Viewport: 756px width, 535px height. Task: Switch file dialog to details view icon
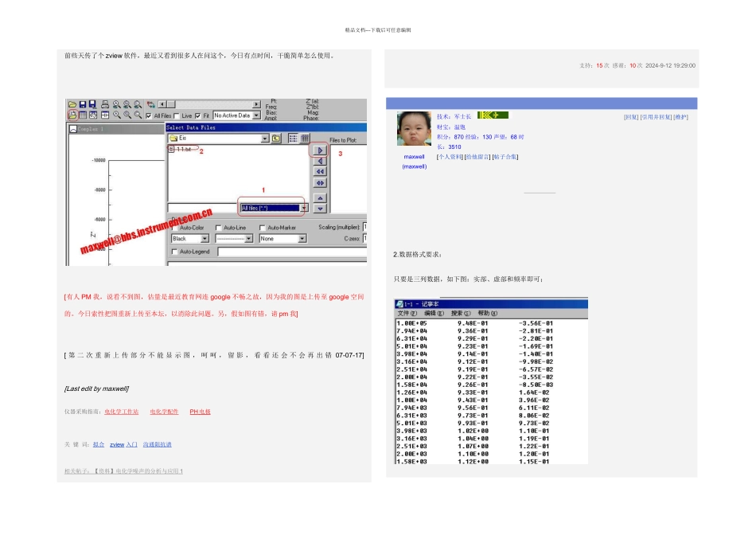[x=304, y=139]
